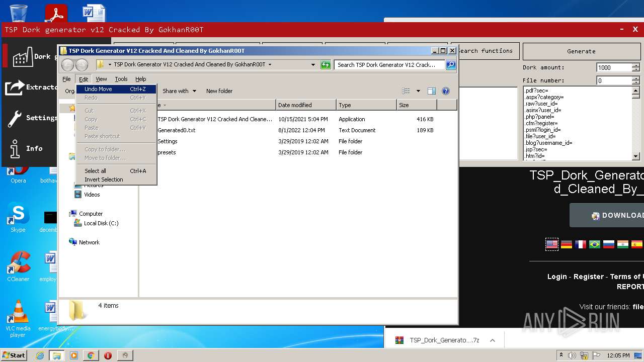Click the New folder button

(219, 91)
